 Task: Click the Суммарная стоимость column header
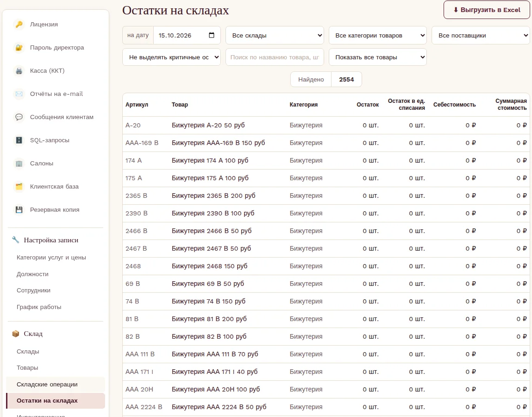point(511,104)
